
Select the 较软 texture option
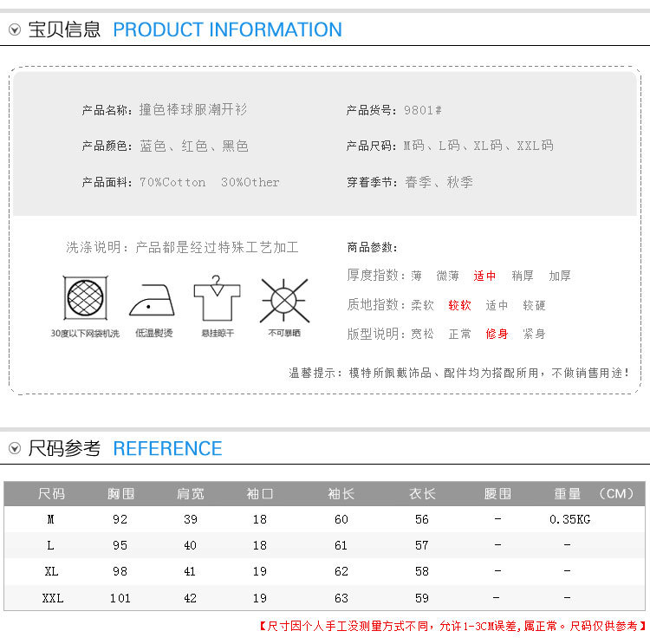[x=459, y=305]
